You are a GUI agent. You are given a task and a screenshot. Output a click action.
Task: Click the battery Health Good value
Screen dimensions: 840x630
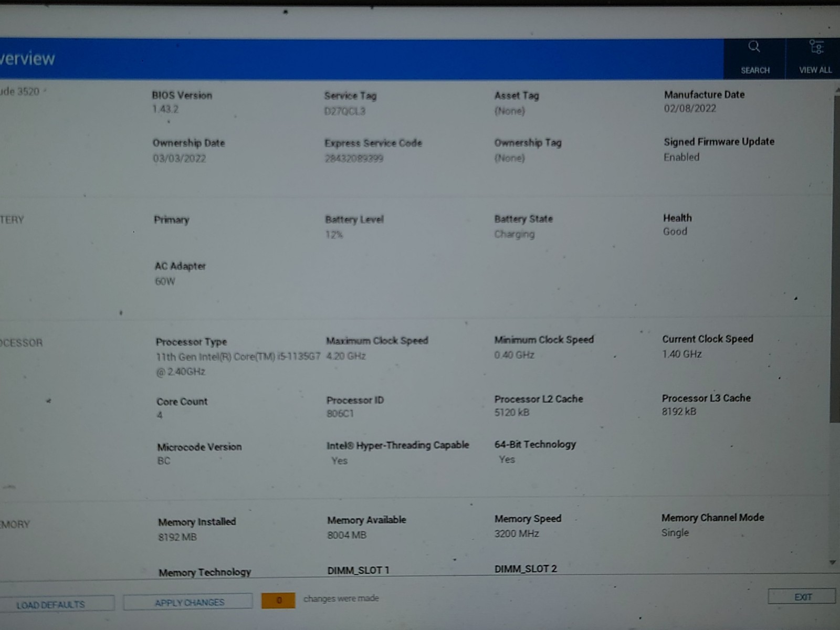675,232
